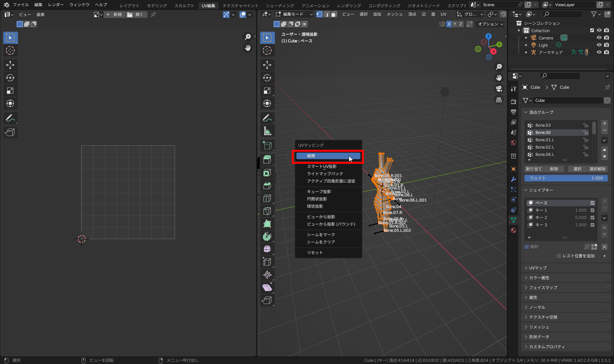
Task: Toggle the 相対 checkbox in Shape Keys
Action: pos(527,246)
